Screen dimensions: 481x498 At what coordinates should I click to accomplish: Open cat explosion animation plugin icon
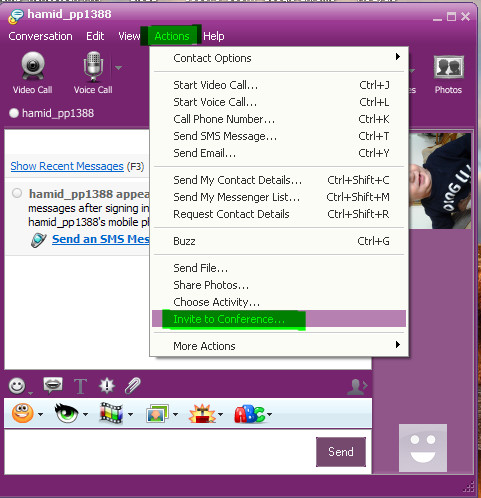[202, 414]
